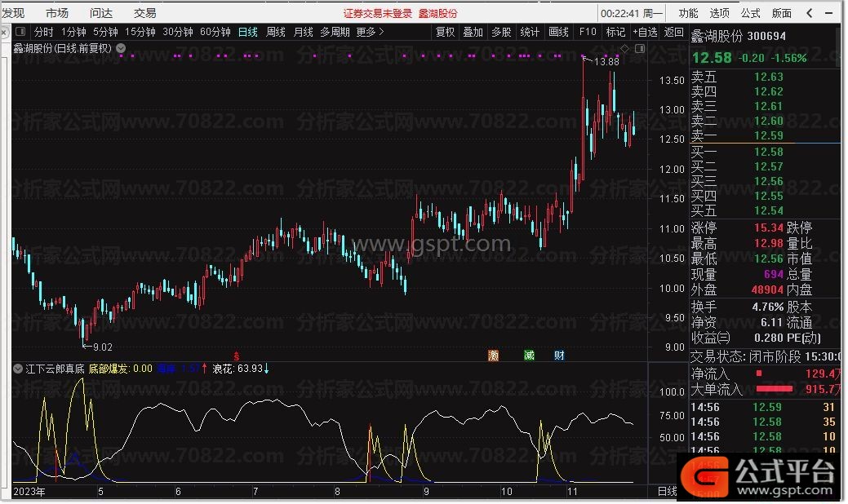Collapse the 江下云郎真底 indicator panel

click(18, 369)
